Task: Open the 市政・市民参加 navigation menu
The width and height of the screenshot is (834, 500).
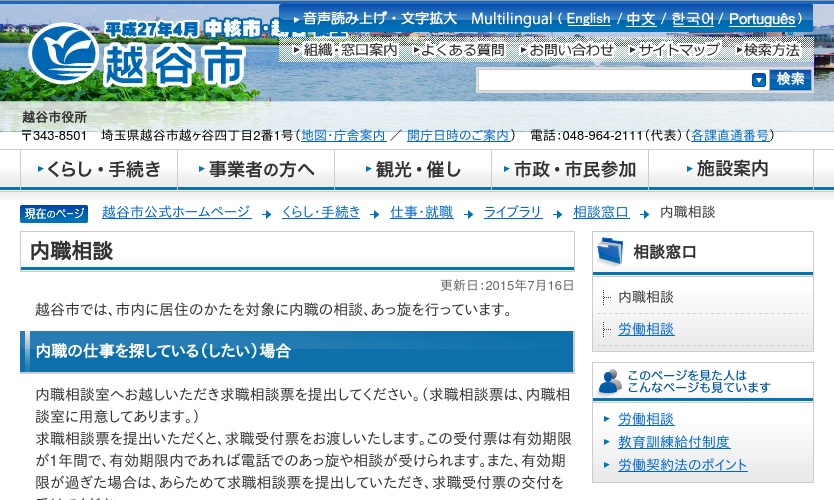Action: point(569,170)
